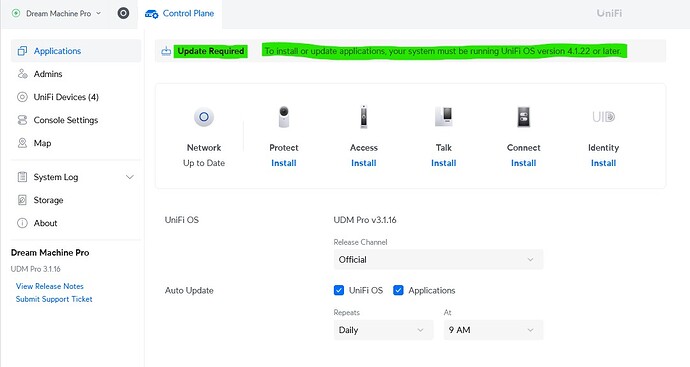The image size is (690, 367).
Task: Select the Access reader icon
Action: point(363,117)
